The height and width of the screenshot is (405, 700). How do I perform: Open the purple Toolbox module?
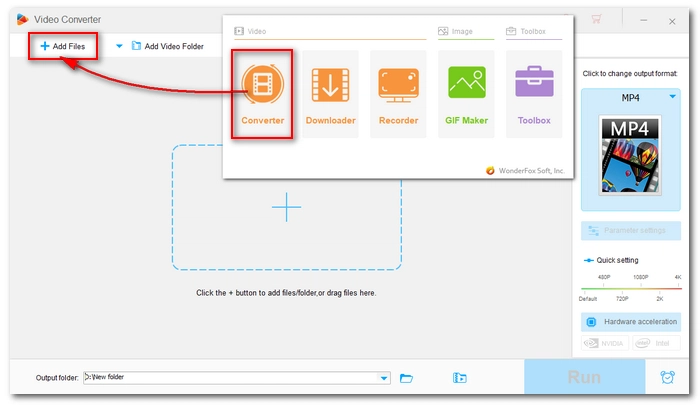(x=534, y=94)
